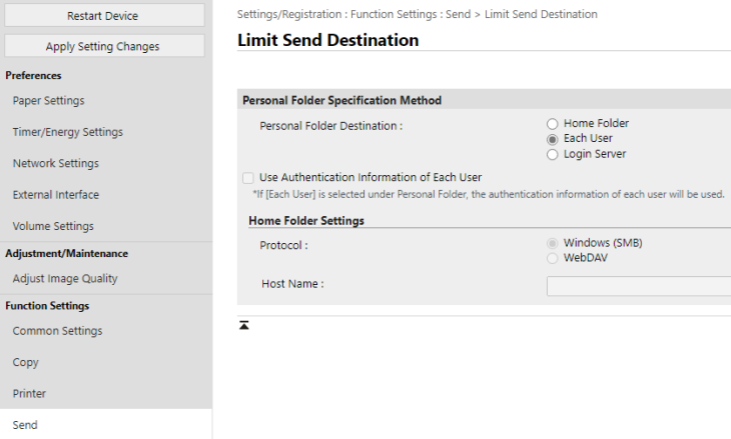The width and height of the screenshot is (731, 439).
Task: Choose Login Server as folder destination
Action: tap(551, 155)
